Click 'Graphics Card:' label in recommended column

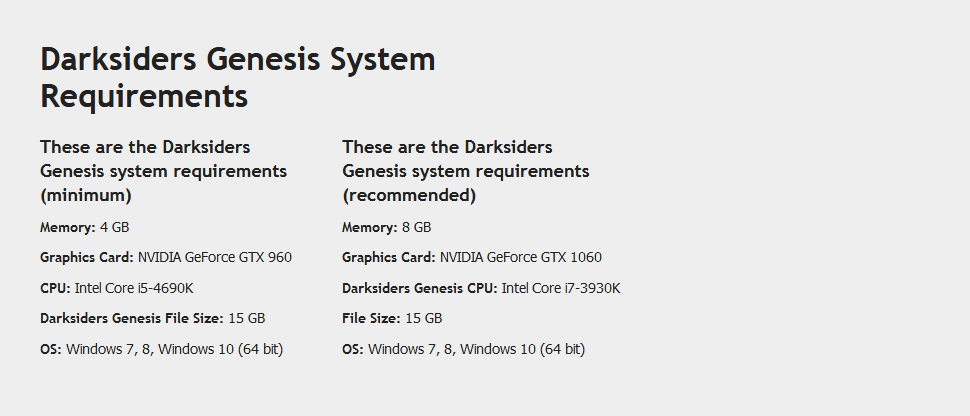pos(389,257)
